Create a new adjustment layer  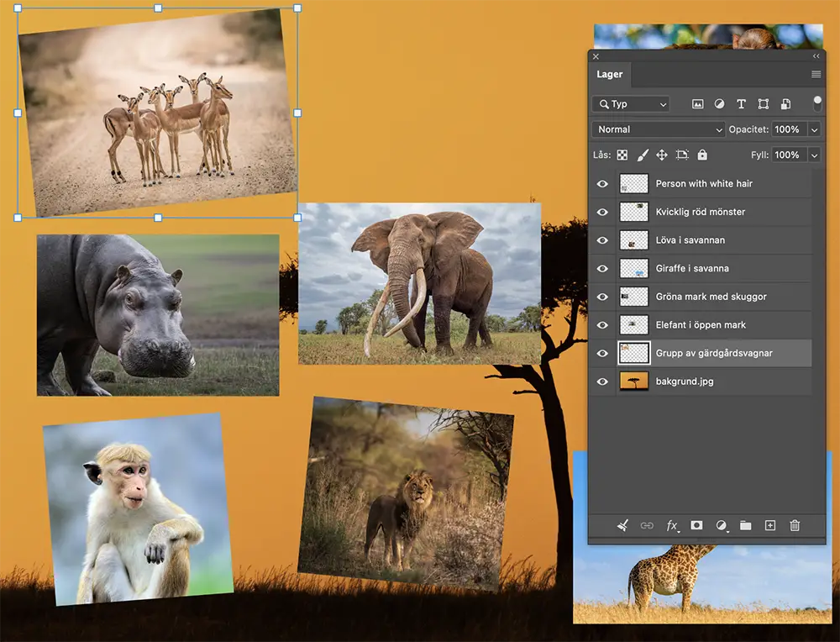point(720,525)
